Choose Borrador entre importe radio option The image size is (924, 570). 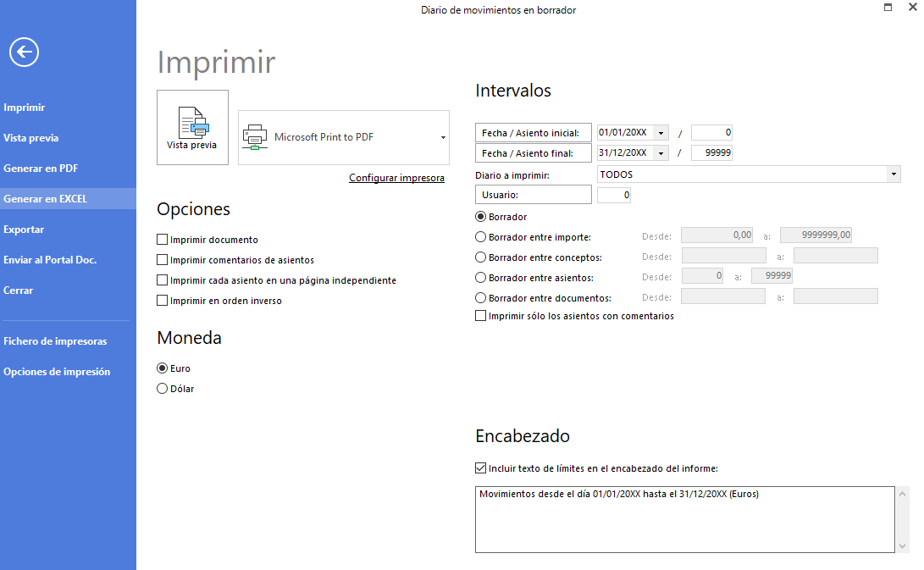tap(481, 237)
